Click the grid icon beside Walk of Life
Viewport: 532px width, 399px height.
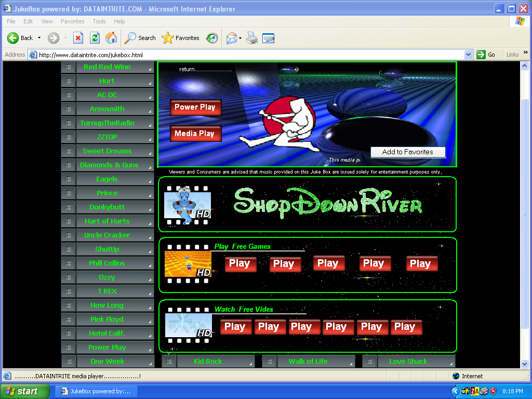click(270, 362)
